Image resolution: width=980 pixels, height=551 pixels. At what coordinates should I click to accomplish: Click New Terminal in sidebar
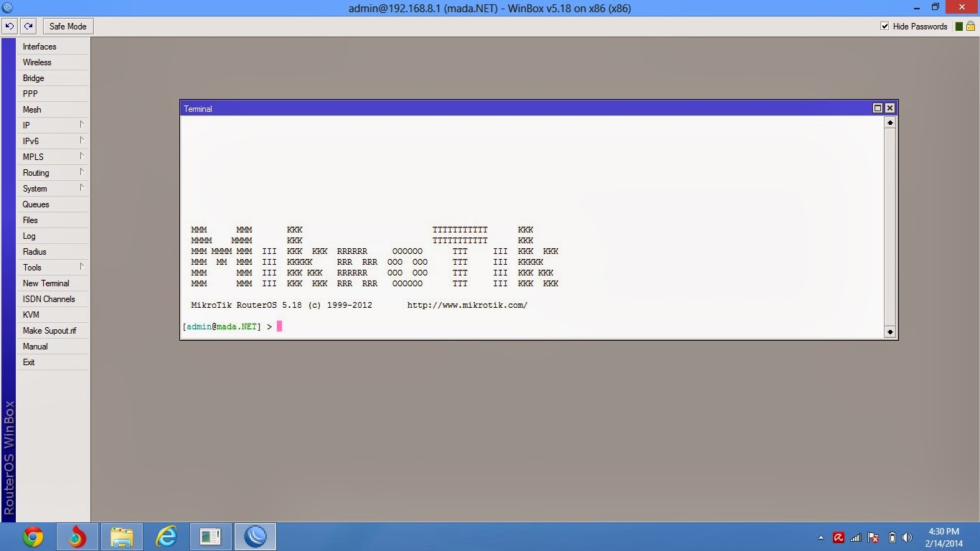(53, 283)
